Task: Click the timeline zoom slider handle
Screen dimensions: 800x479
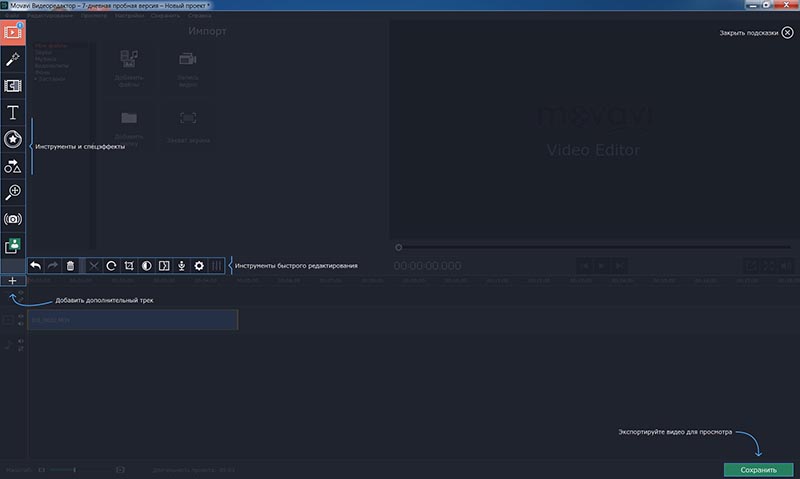Action: 74,470
